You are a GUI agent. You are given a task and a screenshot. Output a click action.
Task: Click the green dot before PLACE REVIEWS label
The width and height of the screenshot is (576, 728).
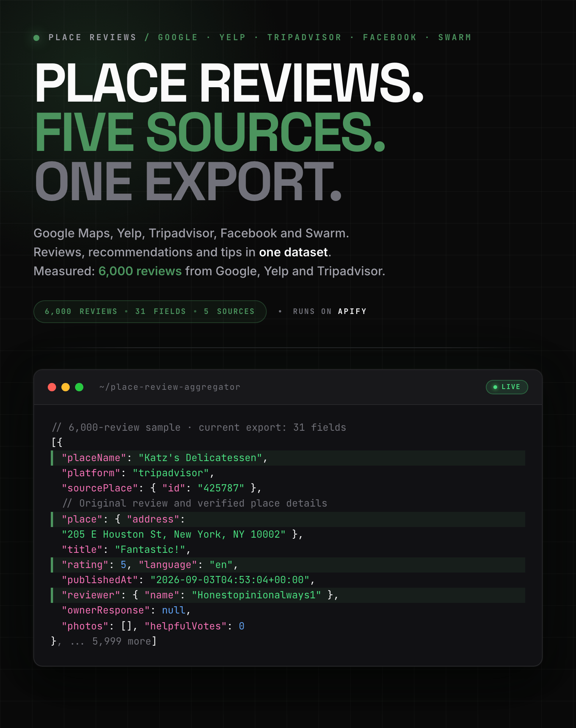[36, 38]
